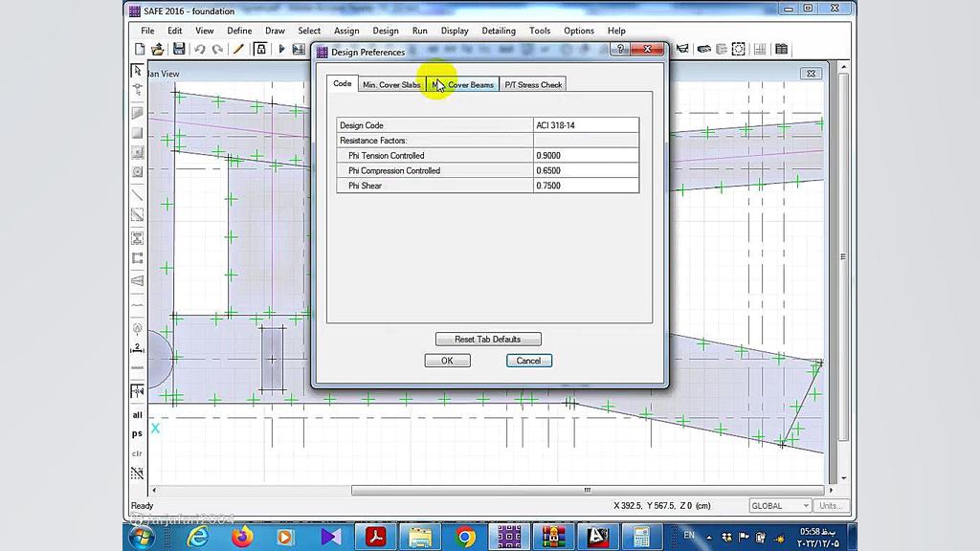Click the draw rectangular slab tool

pos(137,133)
